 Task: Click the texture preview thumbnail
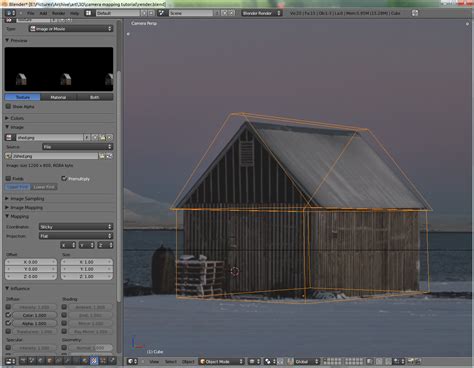click(x=59, y=69)
